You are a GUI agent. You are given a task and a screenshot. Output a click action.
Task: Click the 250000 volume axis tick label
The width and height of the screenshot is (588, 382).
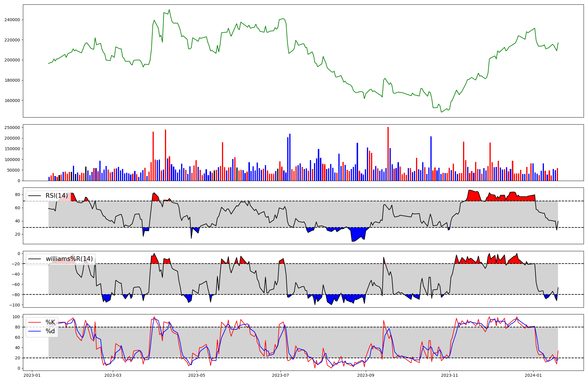[x=12, y=128]
